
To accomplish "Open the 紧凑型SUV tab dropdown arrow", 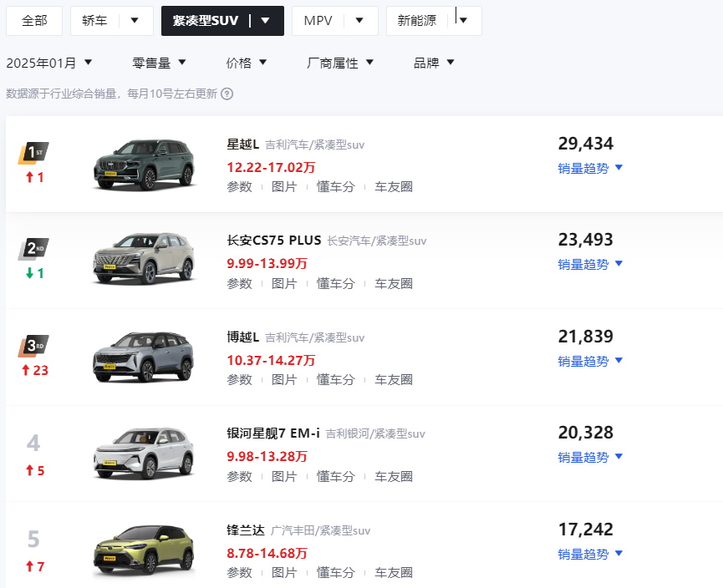I will pyautogui.click(x=265, y=20).
